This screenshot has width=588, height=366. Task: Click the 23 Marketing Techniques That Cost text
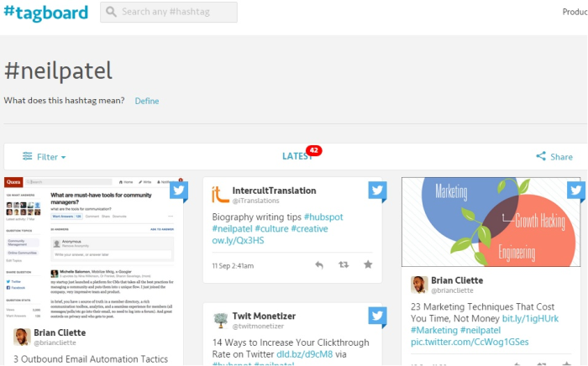(x=482, y=307)
